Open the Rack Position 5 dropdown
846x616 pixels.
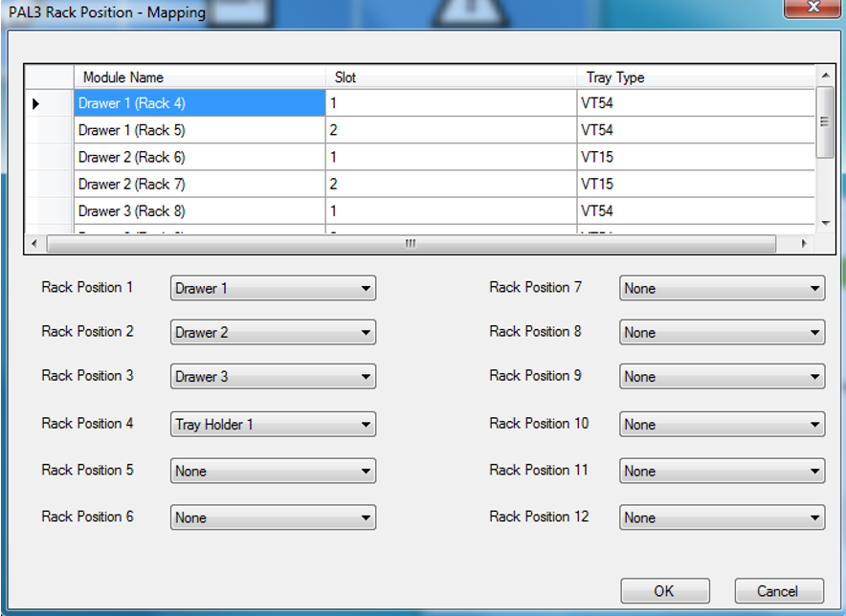pyautogui.click(x=273, y=471)
